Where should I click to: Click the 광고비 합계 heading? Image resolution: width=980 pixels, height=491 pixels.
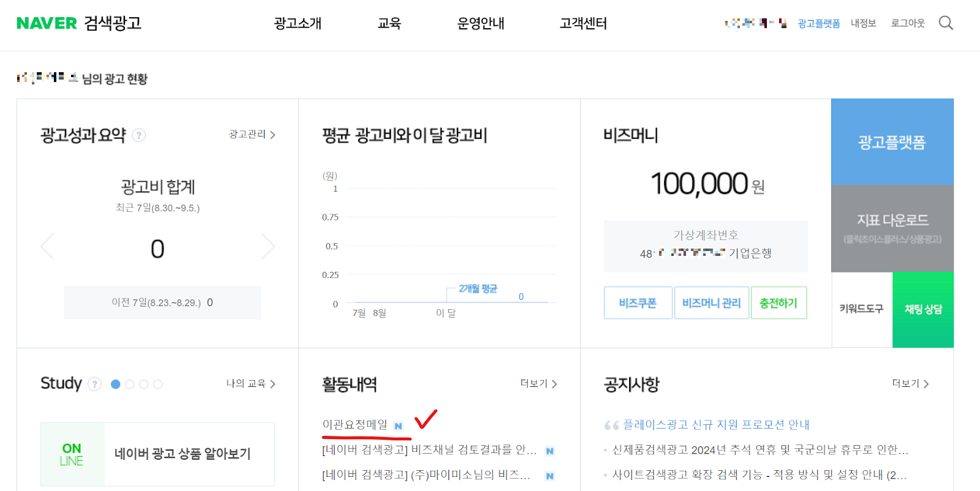tap(158, 186)
